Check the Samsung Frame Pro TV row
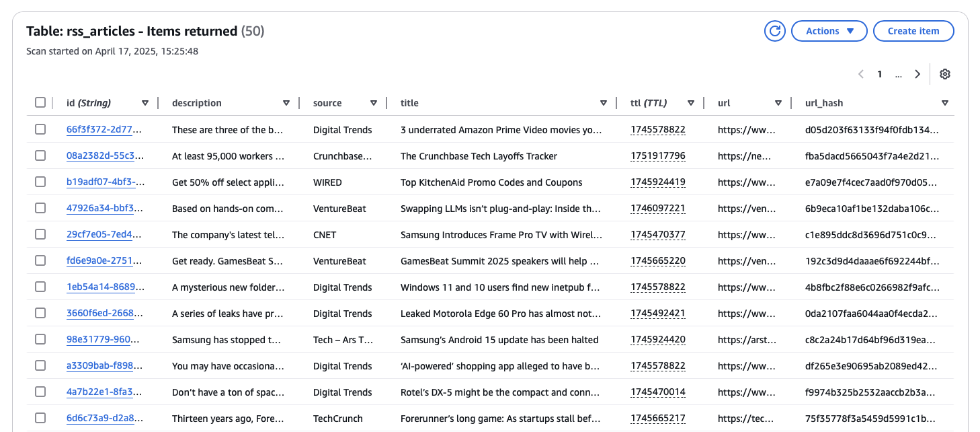The image size is (980, 432). point(40,234)
